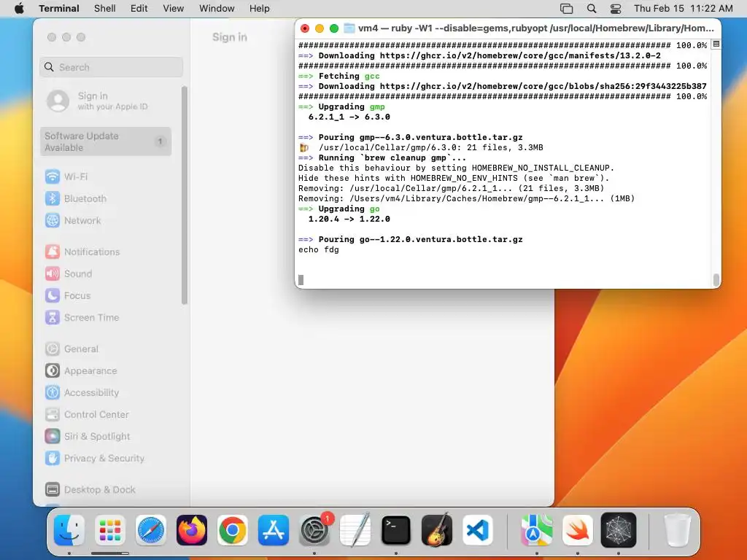747x560 pixels.
Task: Select Appearance in the Settings sidebar
Action: 106,371
